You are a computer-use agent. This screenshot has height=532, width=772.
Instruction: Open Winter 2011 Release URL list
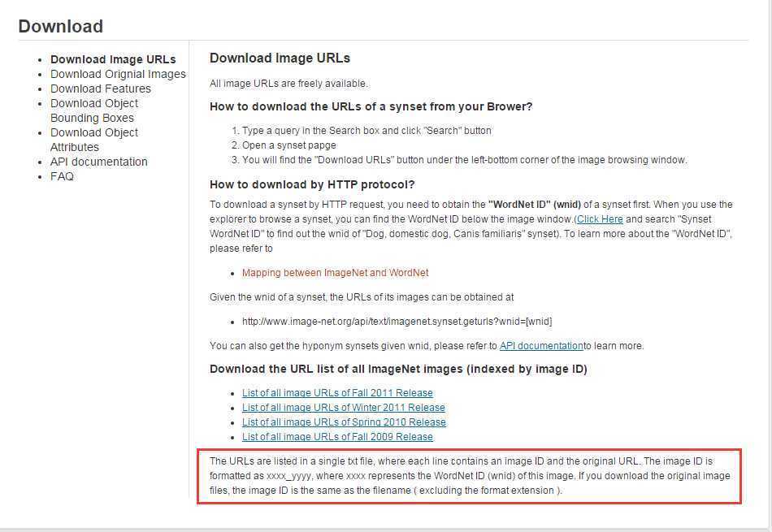[x=343, y=408]
